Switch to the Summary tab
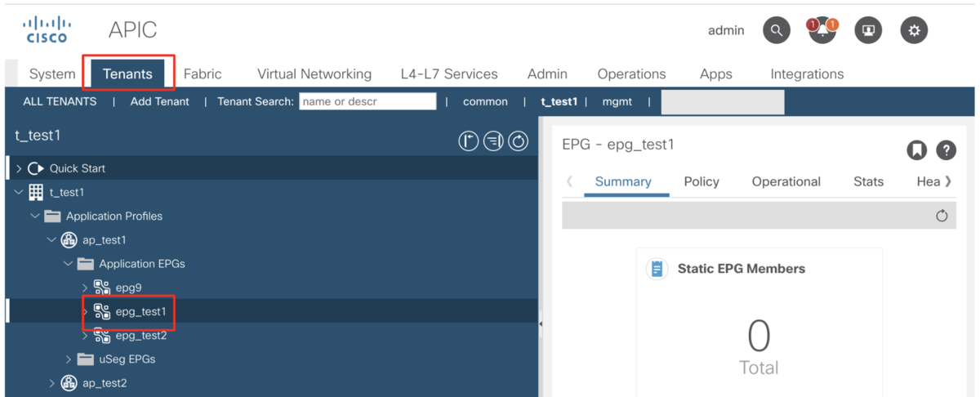Image resolution: width=980 pixels, height=397 pixels. (623, 181)
